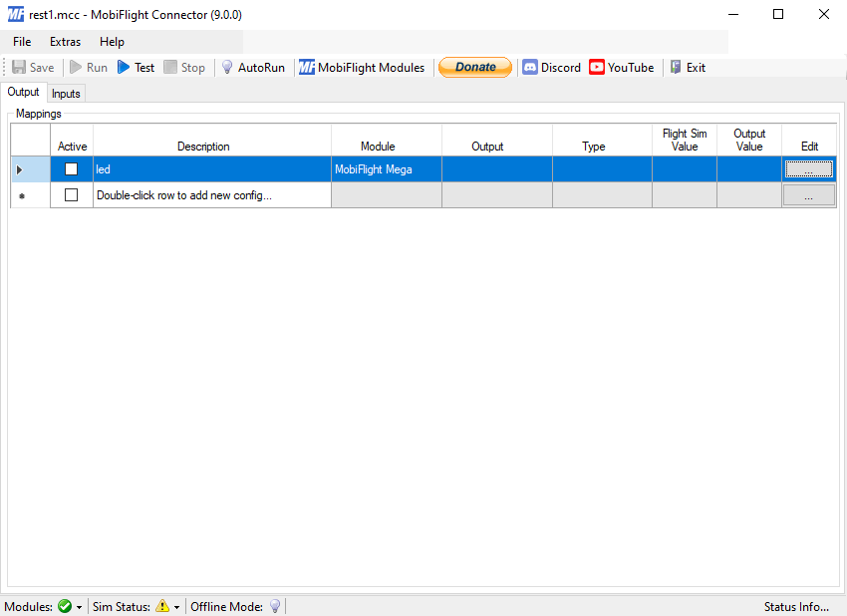The height and width of the screenshot is (616, 847).
Task: Click the MobiFlight app icon in title bar
Action: (x=16, y=14)
